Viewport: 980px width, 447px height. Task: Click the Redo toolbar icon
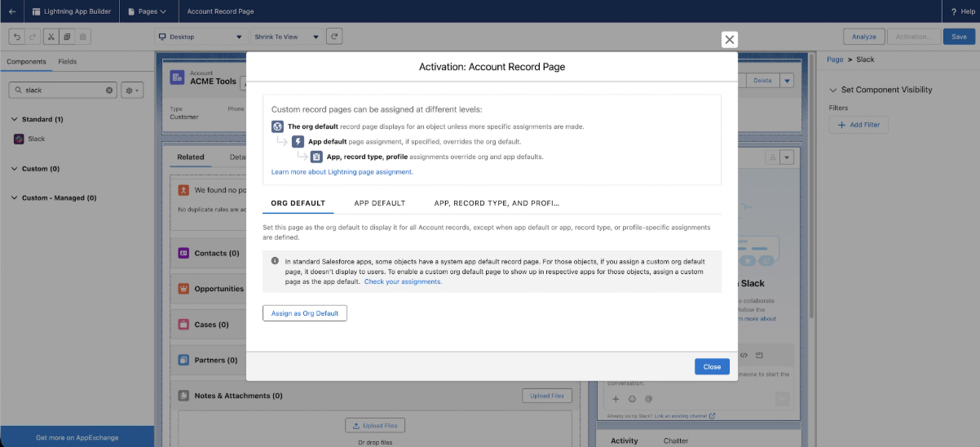tap(32, 37)
